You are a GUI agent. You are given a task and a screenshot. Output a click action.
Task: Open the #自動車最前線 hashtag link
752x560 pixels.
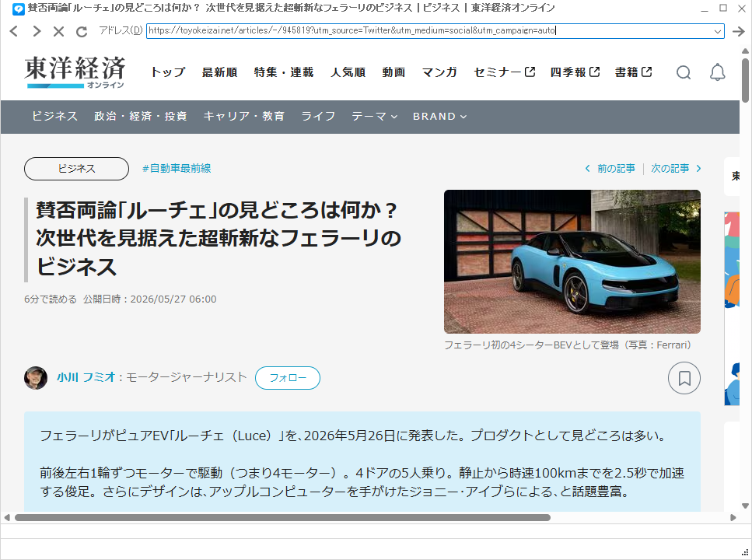(177, 169)
